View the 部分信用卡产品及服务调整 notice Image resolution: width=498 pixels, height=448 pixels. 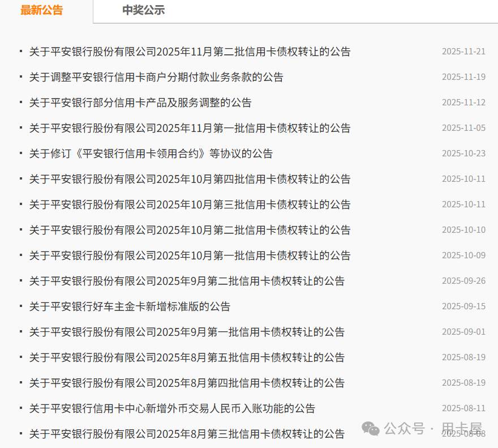(140, 103)
